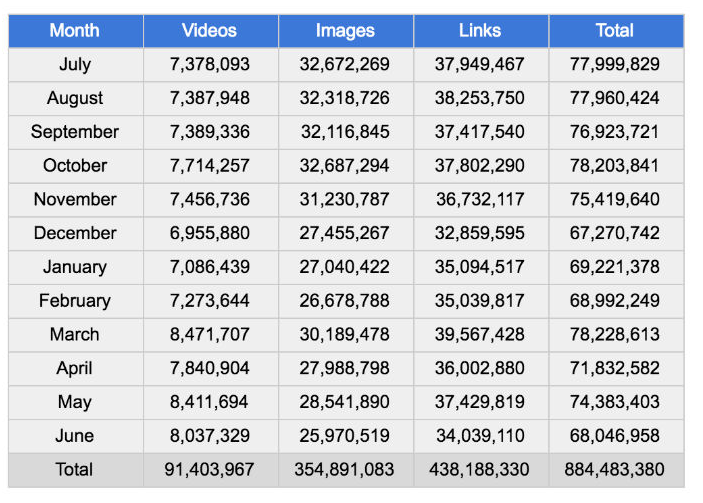Click March links cell 39,567,428
This screenshot has height=503, width=703.
[480, 335]
